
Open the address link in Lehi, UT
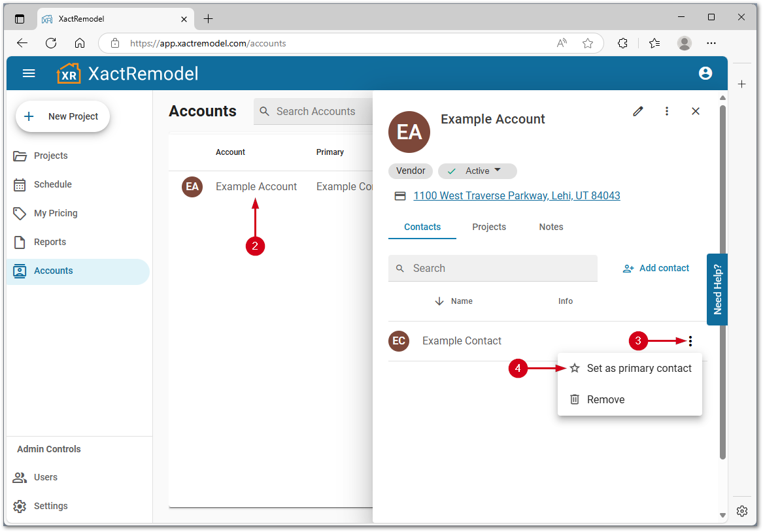pyautogui.click(x=517, y=196)
